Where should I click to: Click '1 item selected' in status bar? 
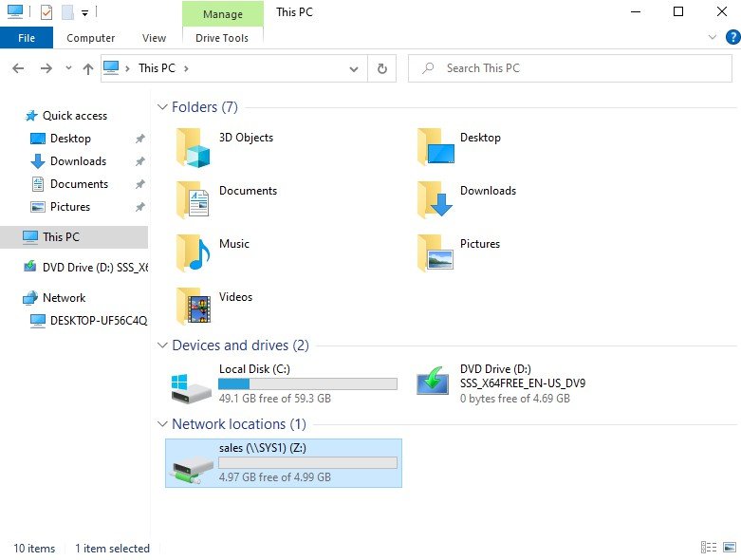click(112, 549)
